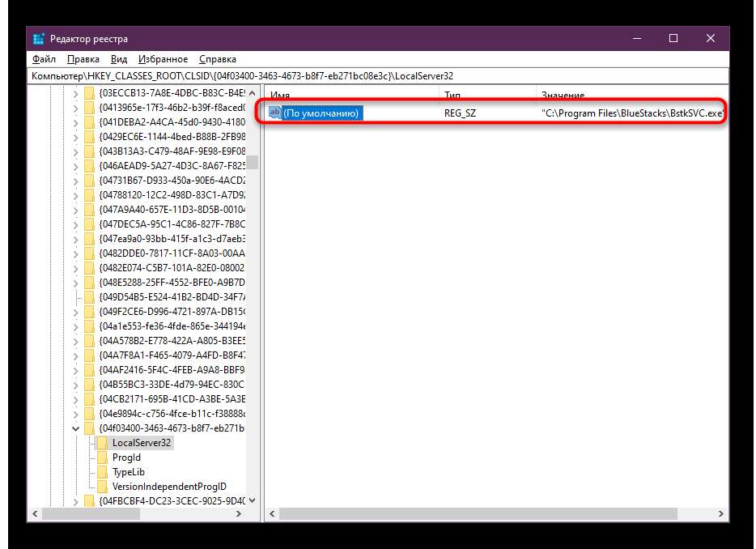Click the Тип column header
This screenshot has height=549, width=756.
(452, 96)
